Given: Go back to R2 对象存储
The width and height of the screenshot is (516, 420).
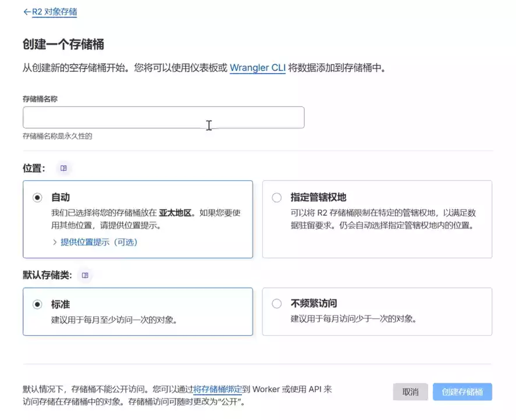Looking at the screenshot, I should tap(54, 12).
